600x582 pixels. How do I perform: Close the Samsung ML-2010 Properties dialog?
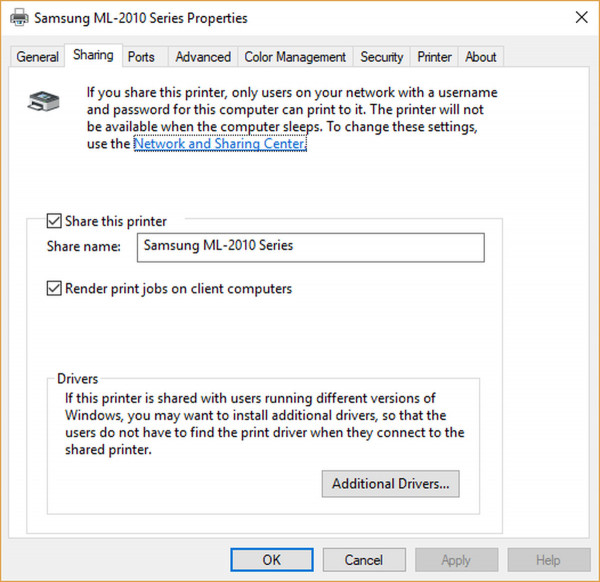(x=581, y=17)
